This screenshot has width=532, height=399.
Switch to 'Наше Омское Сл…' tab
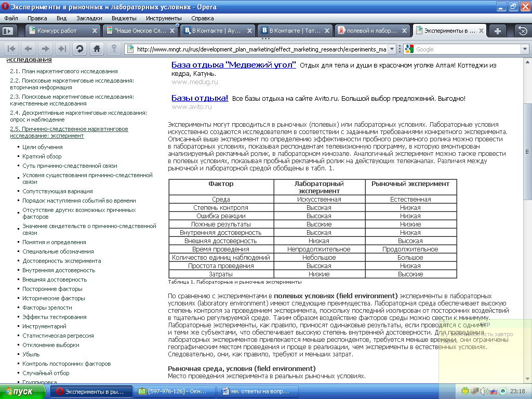(x=140, y=31)
